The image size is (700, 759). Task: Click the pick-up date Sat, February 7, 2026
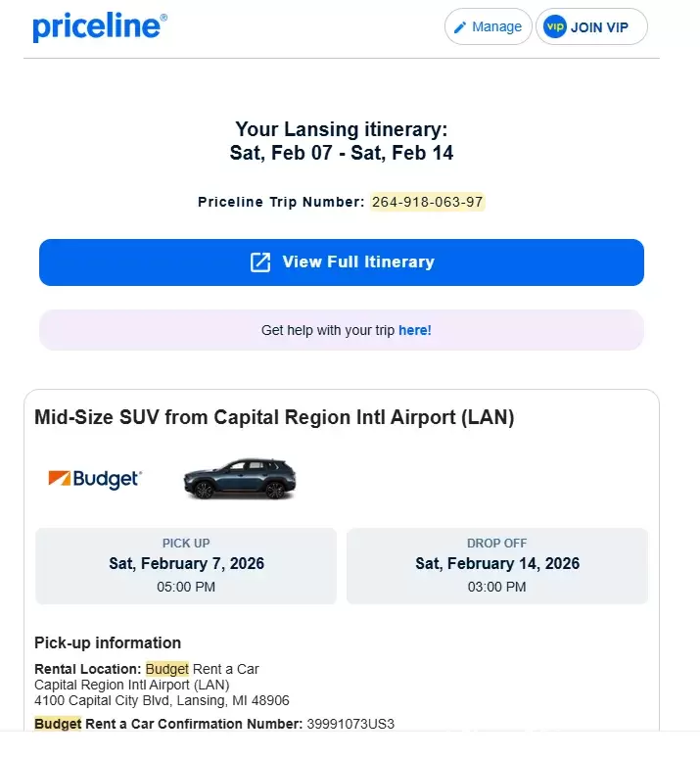(x=186, y=564)
